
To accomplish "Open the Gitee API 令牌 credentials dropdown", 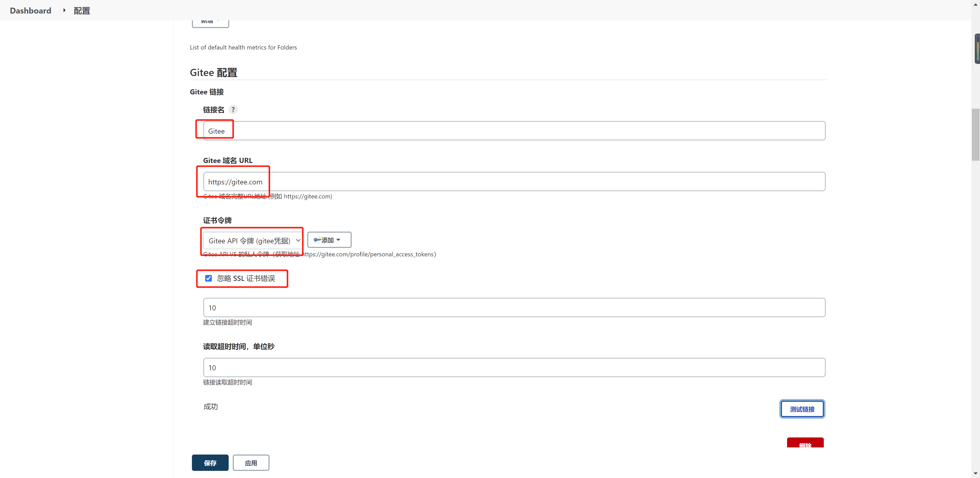I will (x=253, y=241).
